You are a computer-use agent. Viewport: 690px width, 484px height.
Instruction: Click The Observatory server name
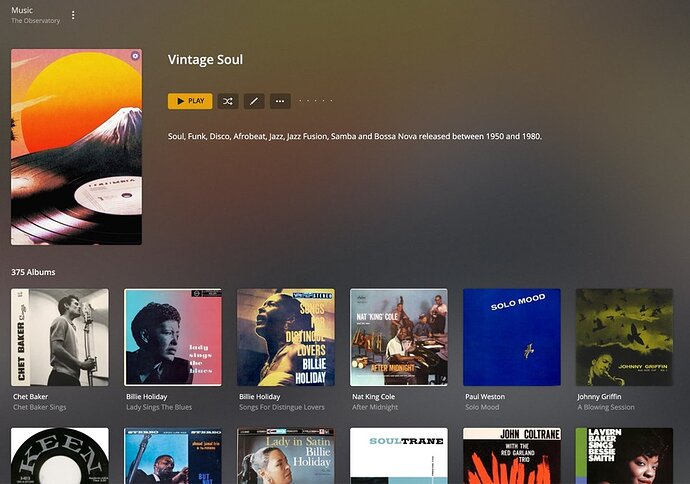pyautogui.click(x=36, y=21)
